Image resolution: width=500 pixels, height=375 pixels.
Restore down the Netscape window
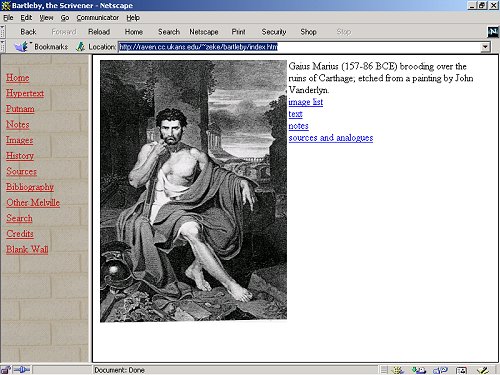tap(482, 5)
